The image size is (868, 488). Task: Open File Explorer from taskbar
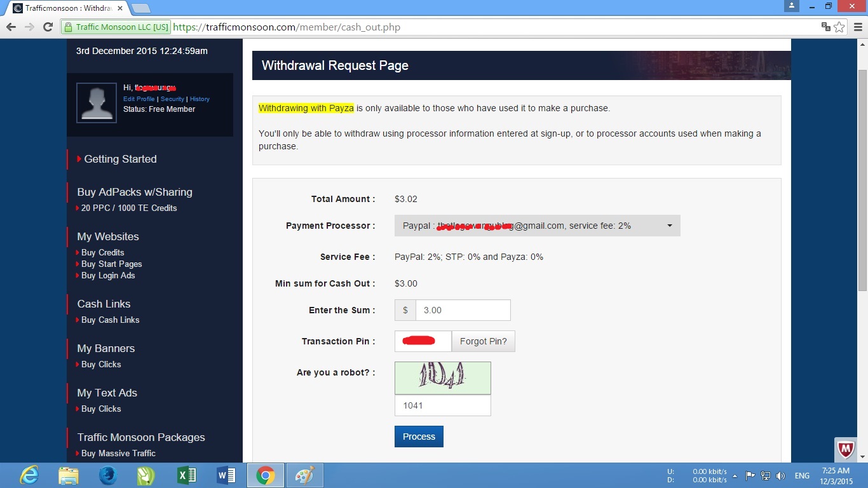[69, 475]
